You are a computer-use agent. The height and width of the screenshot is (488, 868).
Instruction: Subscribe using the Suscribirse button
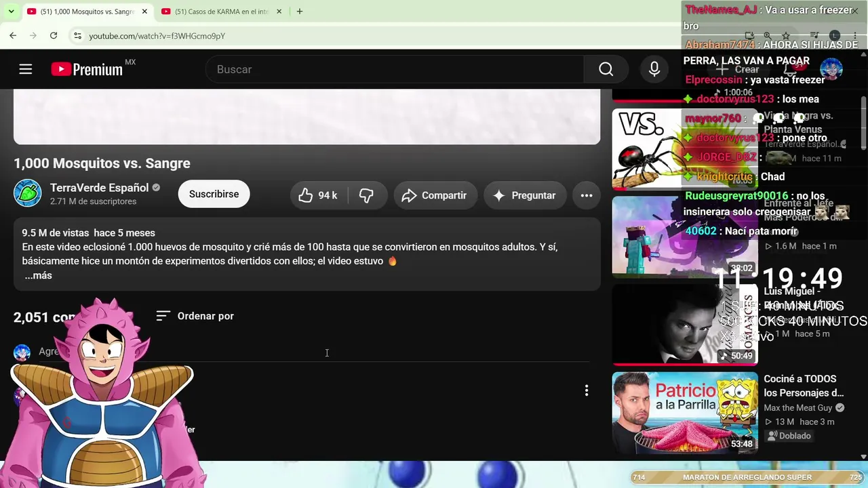214,194
